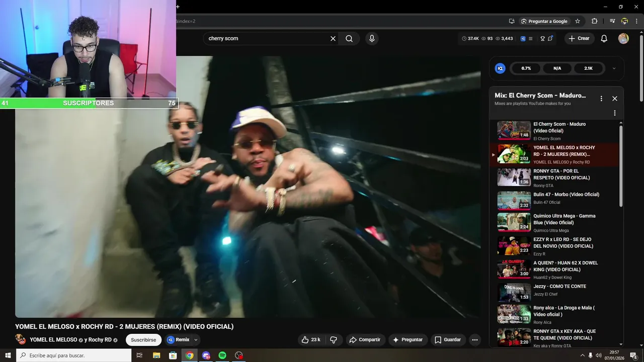
Task: Open the YOMEL EL MELOSO channel avatar
Action: click(21, 340)
